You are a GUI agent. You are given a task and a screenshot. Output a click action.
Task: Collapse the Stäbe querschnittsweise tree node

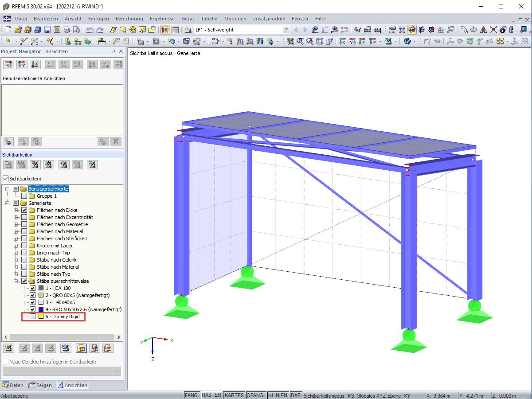pos(16,281)
